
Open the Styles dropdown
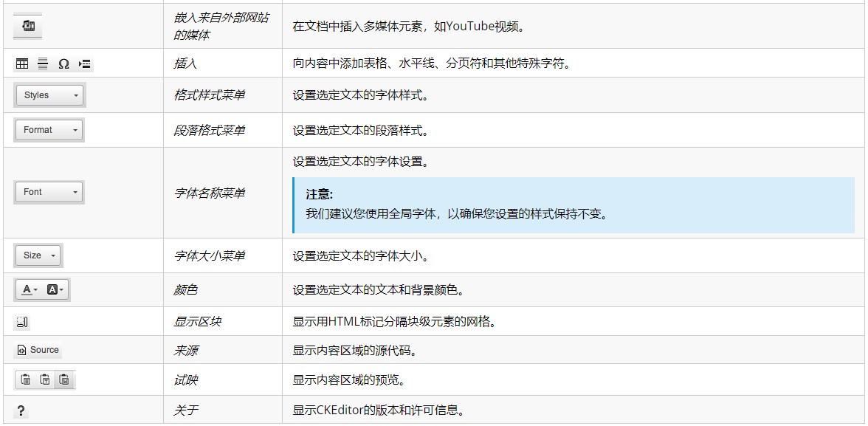(x=49, y=95)
